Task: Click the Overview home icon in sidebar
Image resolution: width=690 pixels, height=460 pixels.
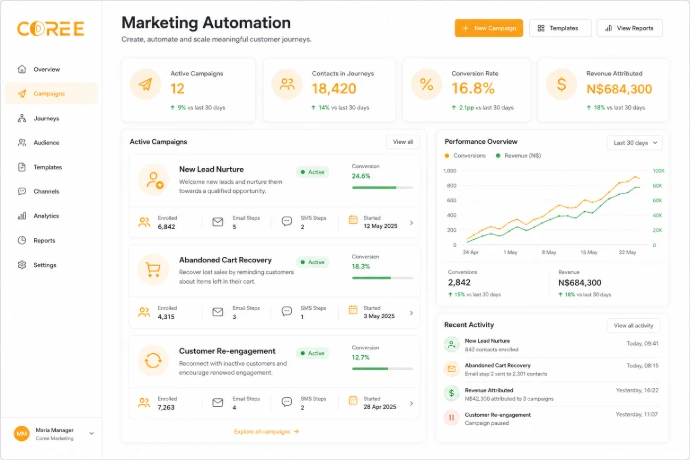Action: point(22,69)
